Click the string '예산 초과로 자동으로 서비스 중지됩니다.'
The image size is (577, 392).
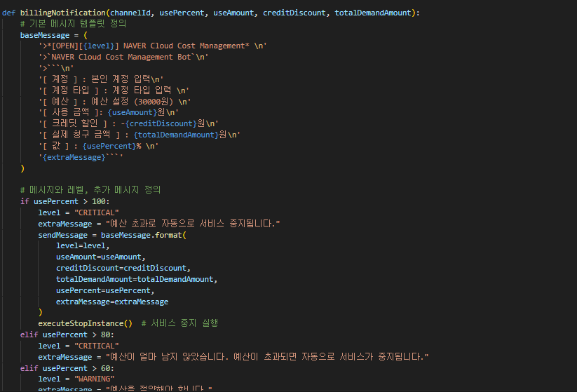tap(193, 224)
